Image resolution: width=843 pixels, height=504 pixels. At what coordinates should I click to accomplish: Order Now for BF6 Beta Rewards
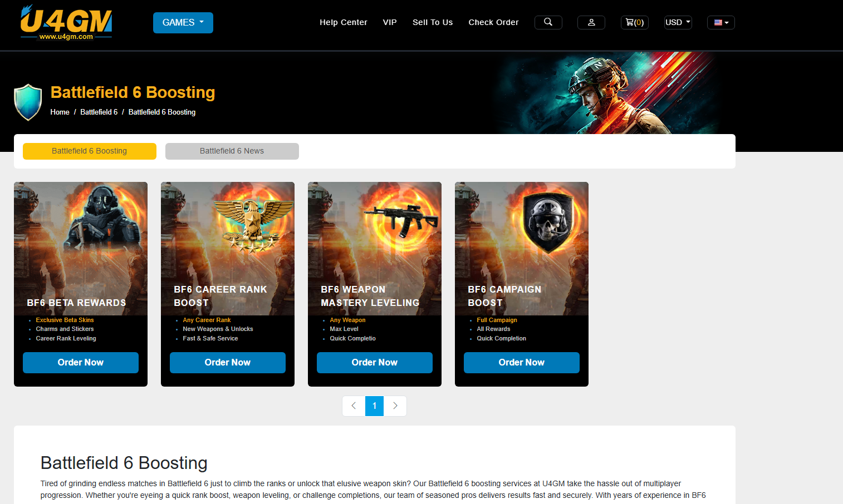(x=81, y=363)
